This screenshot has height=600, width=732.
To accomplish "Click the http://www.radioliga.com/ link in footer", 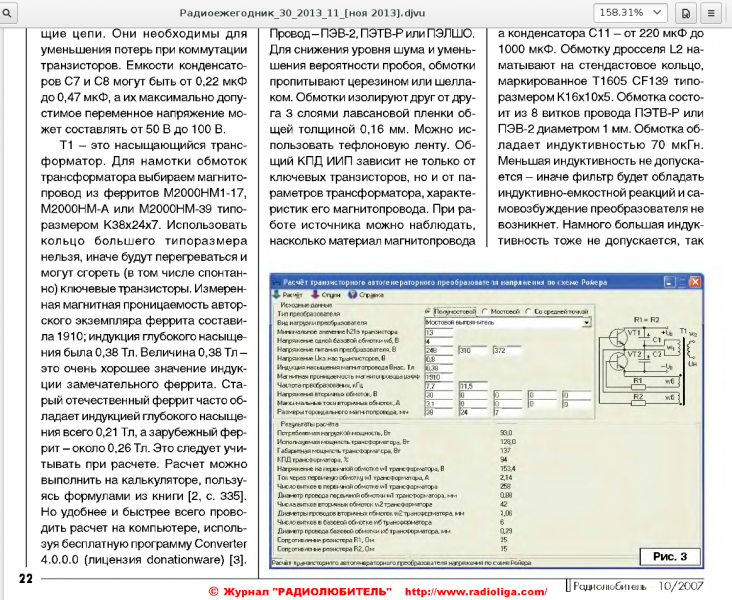I will pos(476,592).
